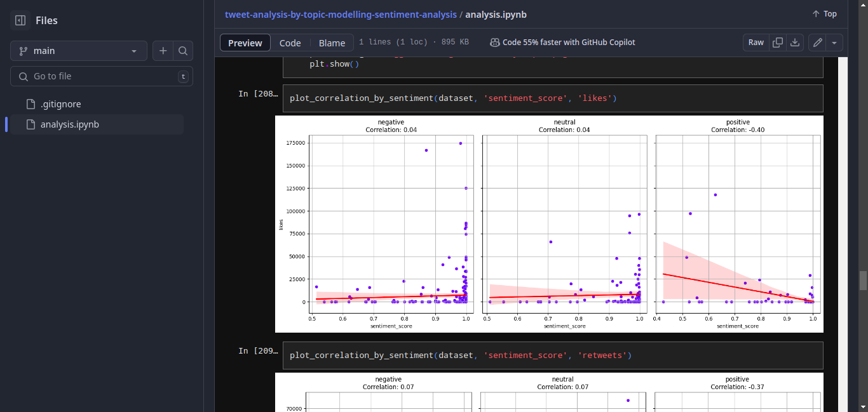Click the branch icon beside main
Viewport: 868px width, 412px height.
point(25,50)
